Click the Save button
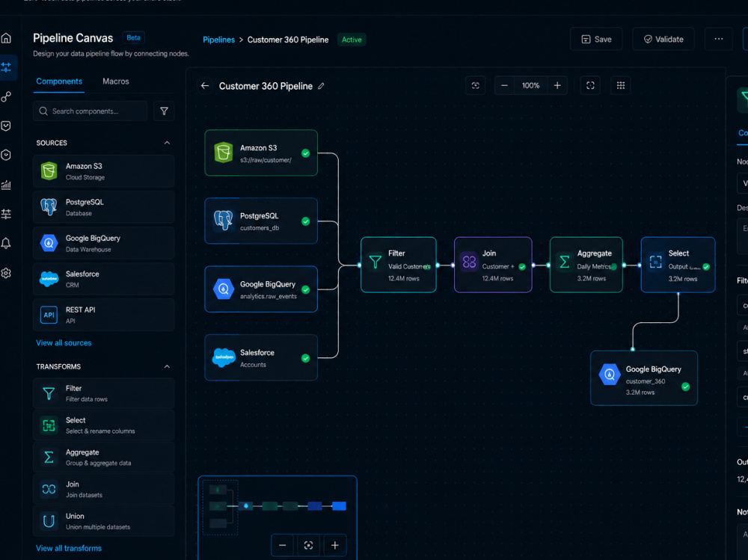This screenshot has height=560, width=748. [596, 39]
